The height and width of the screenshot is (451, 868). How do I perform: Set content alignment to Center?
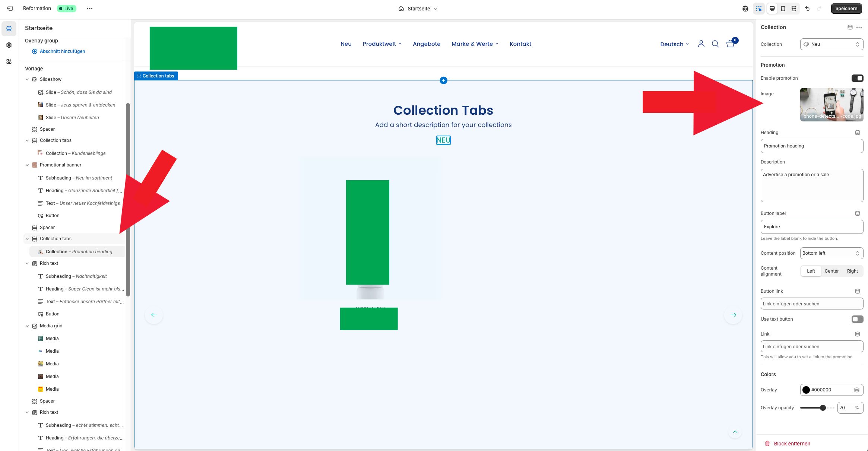[831, 271]
